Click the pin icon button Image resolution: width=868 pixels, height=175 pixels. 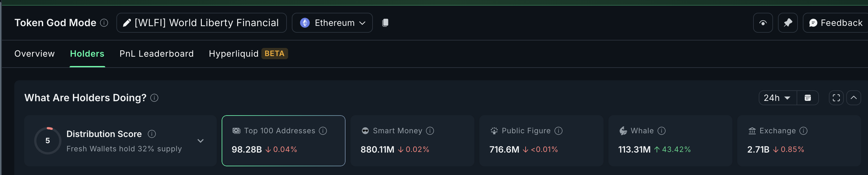pyautogui.click(x=788, y=23)
